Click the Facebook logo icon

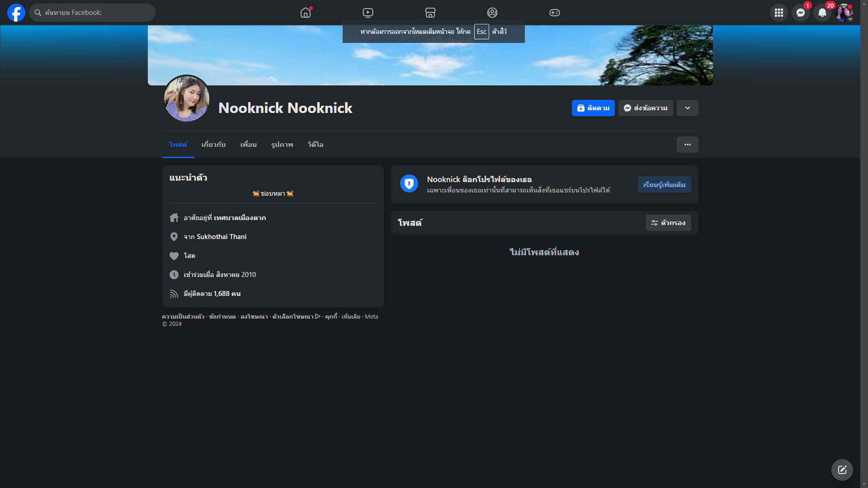point(16,13)
